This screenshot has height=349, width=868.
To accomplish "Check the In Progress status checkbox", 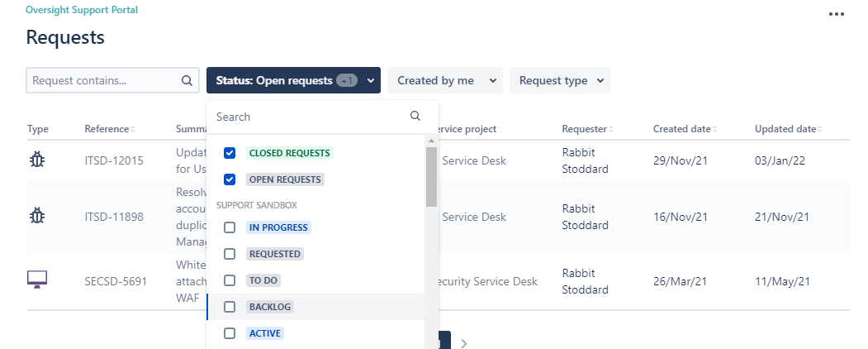I will 229,227.
